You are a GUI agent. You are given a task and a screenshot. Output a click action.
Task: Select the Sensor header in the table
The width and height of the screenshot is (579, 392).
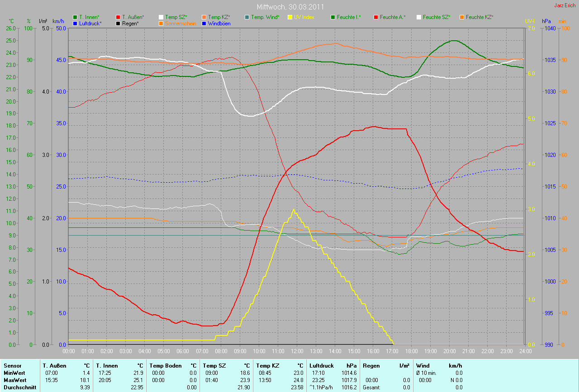[12, 366]
